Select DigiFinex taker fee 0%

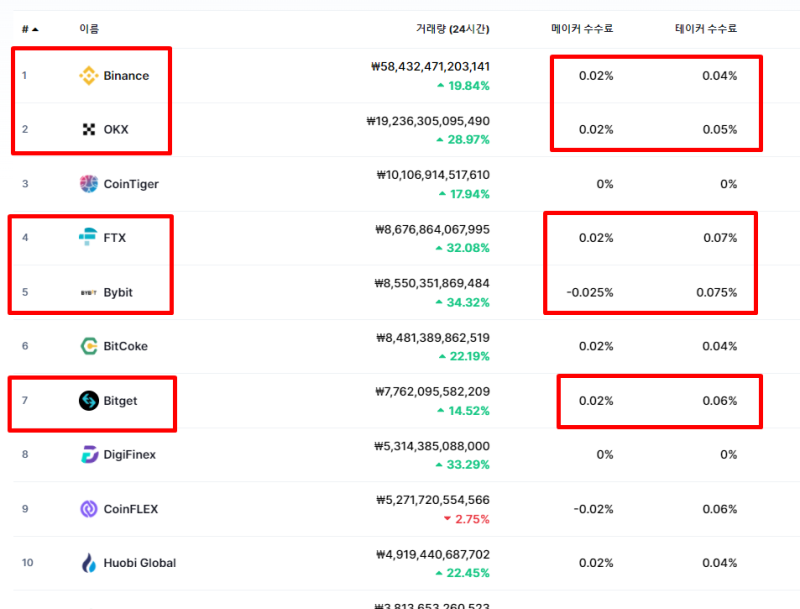[729, 454]
